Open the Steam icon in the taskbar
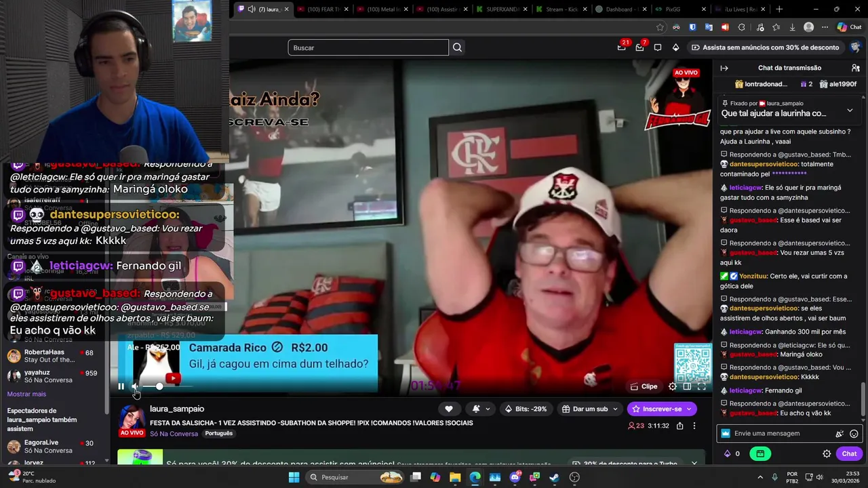 click(x=554, y=477)
